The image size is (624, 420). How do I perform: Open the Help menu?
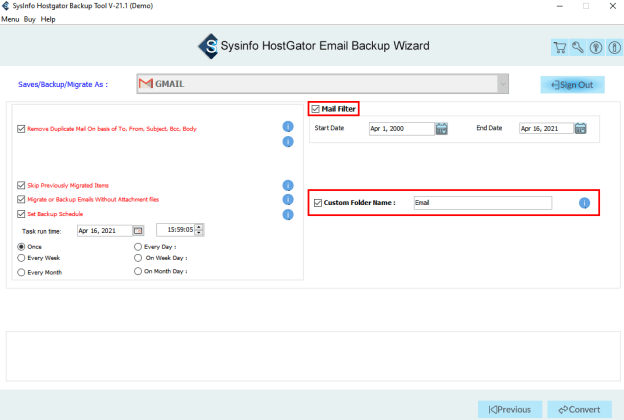click(x=48, y=19)
